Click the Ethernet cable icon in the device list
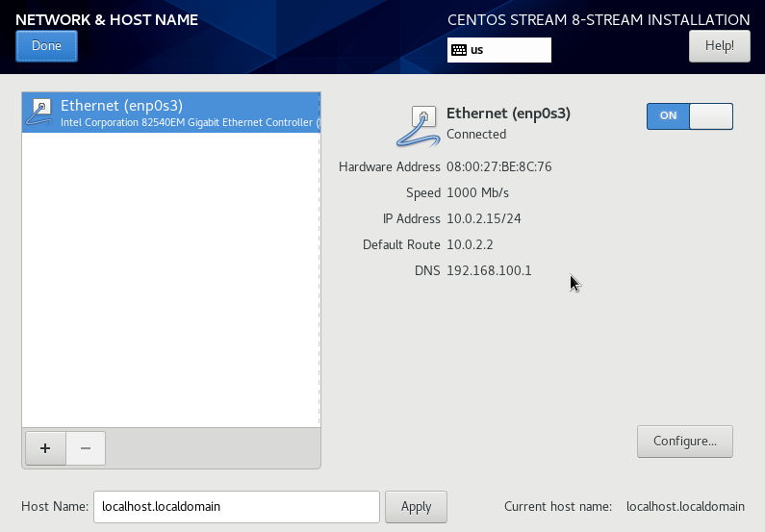 click(x=39, y=113)
